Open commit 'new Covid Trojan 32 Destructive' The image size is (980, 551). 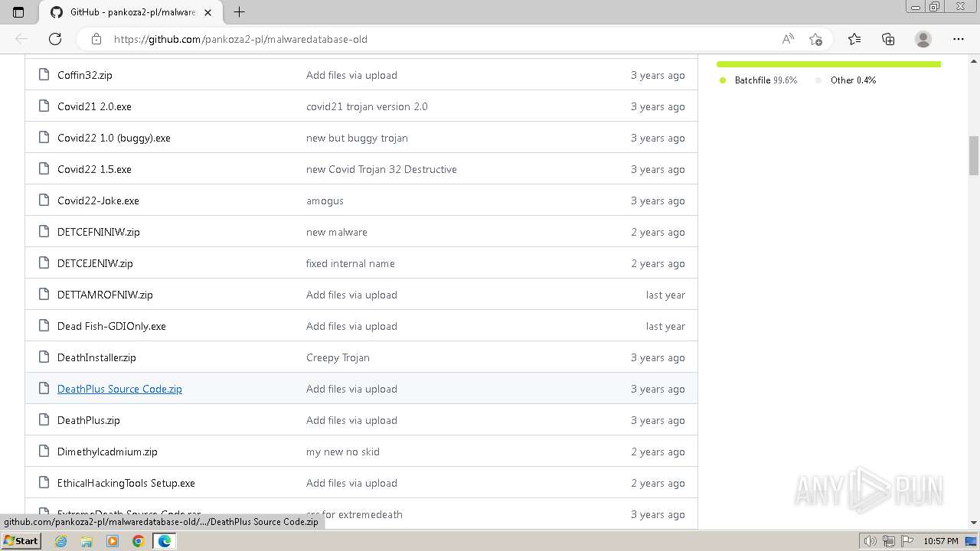(381, 169)
